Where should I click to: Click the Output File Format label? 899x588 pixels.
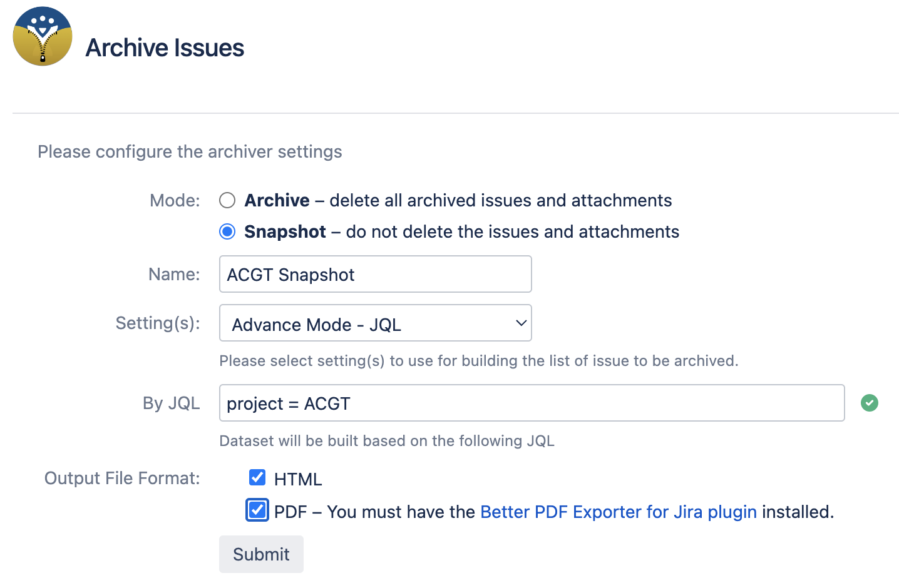pos(121,478)
